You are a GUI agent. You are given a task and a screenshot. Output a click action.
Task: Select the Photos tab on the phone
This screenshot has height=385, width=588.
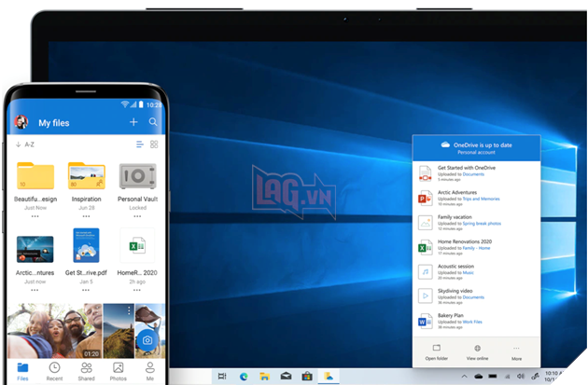pyautogui.click(x=119, y=371)
